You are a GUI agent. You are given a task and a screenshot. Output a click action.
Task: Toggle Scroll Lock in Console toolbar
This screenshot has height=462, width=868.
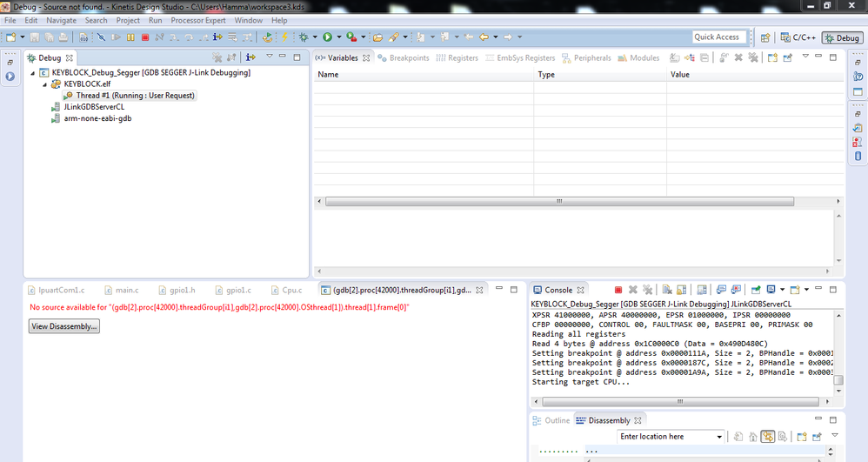(682, 290)
